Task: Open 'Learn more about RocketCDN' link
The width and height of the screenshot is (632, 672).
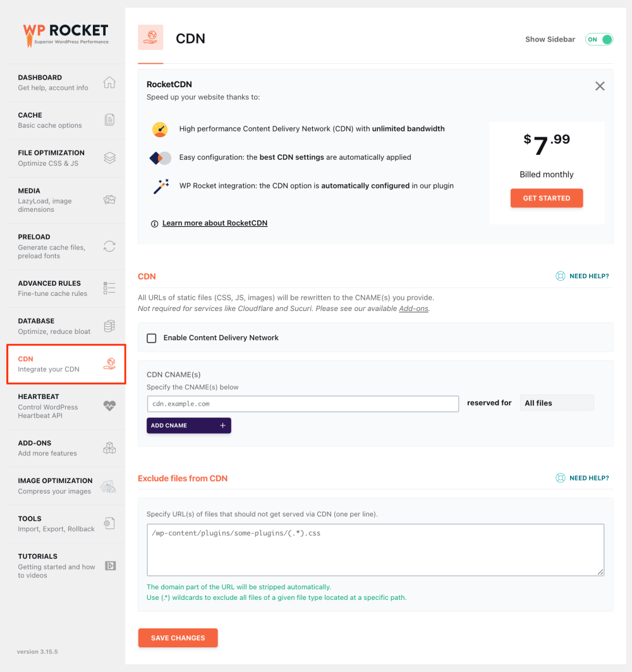Action: pos(215,223)
